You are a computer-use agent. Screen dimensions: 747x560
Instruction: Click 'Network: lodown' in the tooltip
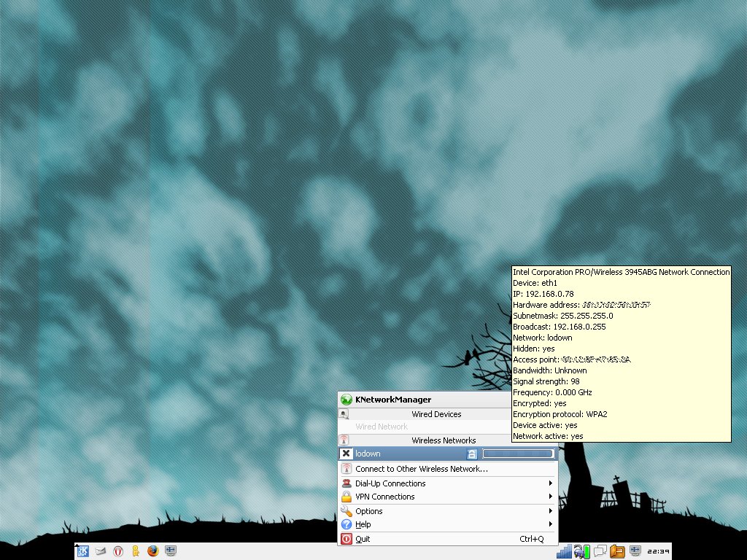pyautogui.click(x=542, y=338)
